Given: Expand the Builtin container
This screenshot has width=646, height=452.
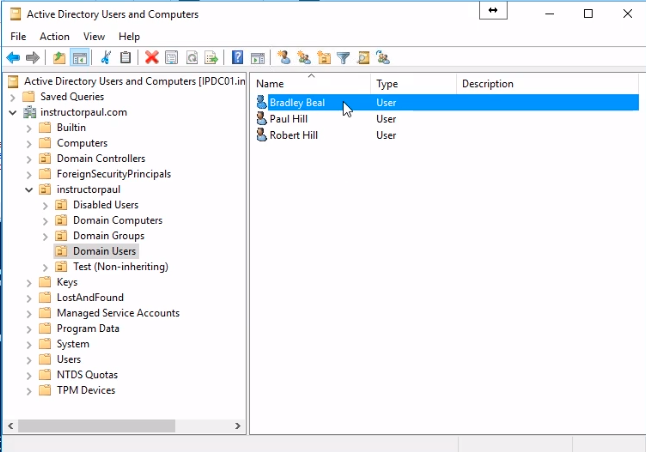Looking at the screenshot, I should [29, 128].
